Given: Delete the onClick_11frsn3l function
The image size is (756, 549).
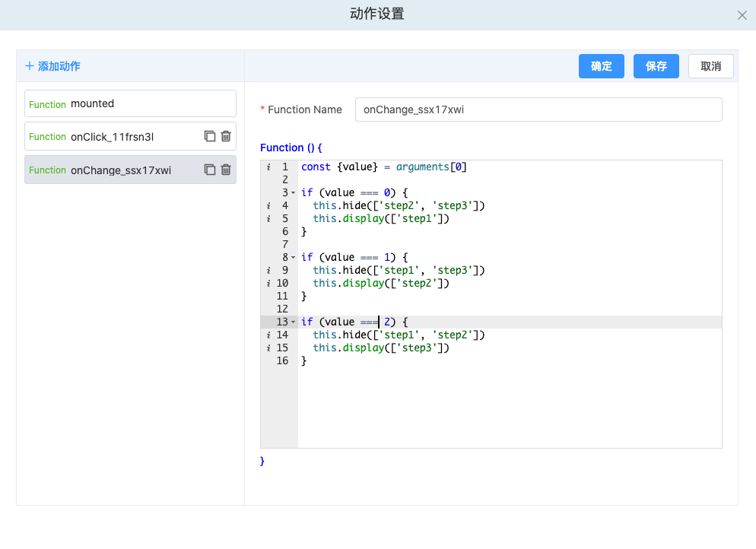Looking at the screenshot, I should (x=226, y=136).
